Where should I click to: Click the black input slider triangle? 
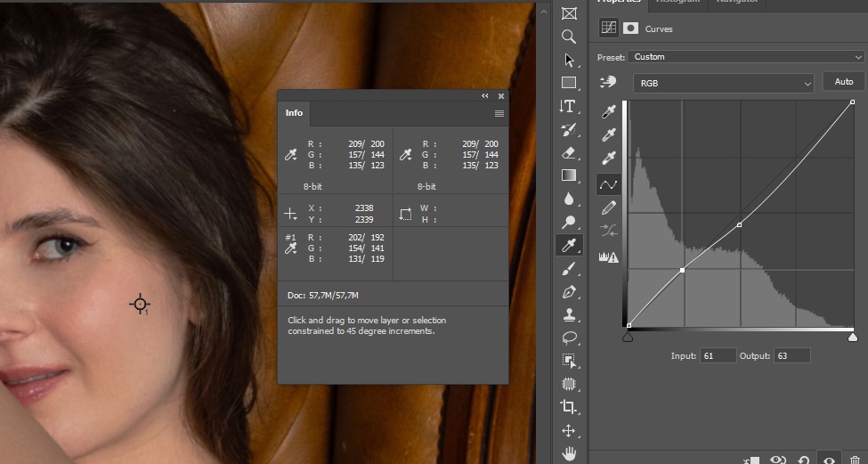coord(628,337)
